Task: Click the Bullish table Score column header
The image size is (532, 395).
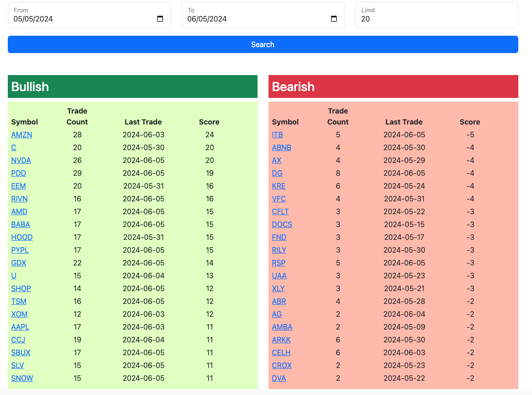Action: point(209,122)
